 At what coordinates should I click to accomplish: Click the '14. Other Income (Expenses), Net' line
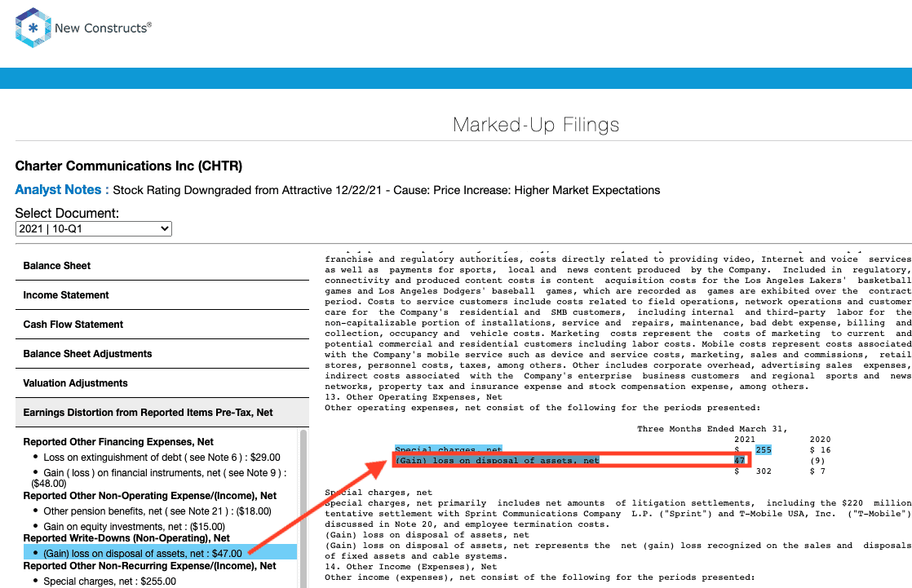coord(410,567)
